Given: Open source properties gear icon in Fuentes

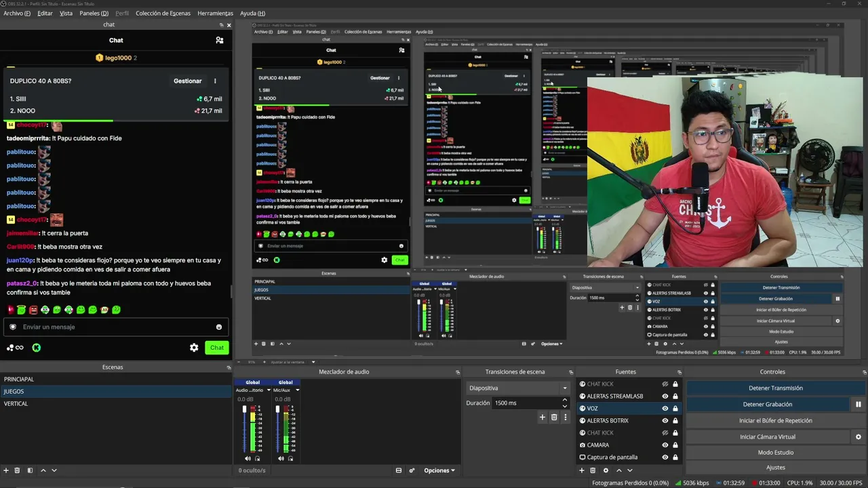Looking at the screenshot, I should point(606,470).
